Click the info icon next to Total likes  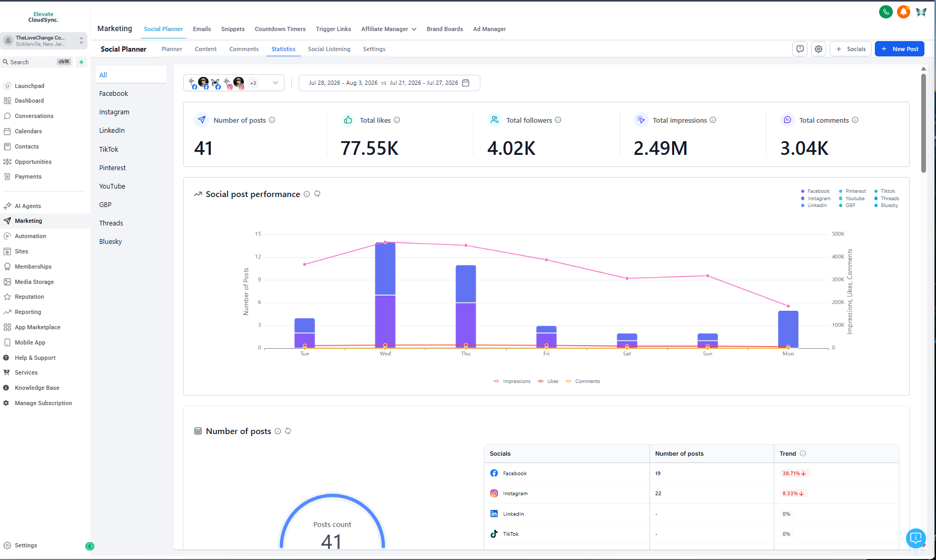(397, 120)
